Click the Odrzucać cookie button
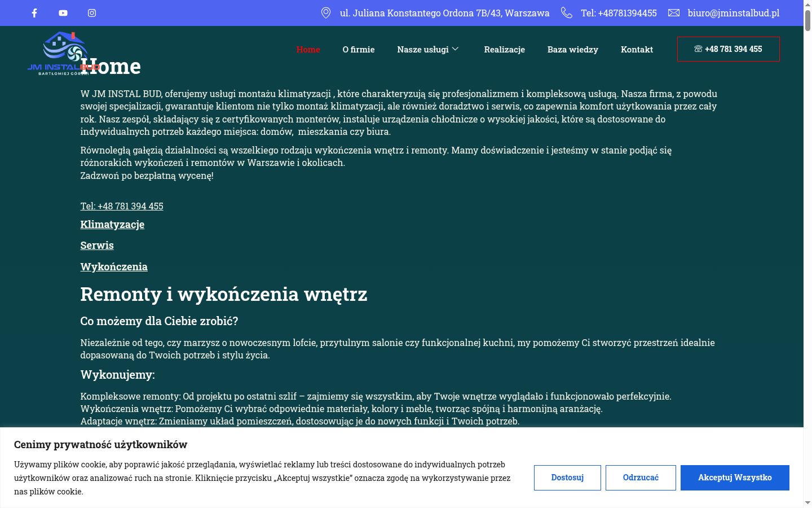Image resolution: width=812 pixels, height=508 pixels. pyautogui.click(x=641, y=478)
